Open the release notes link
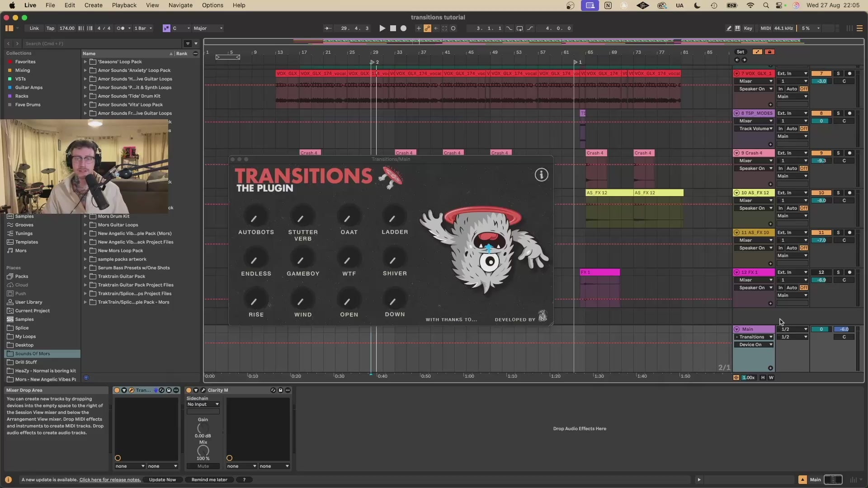 (x=110, y=480)
